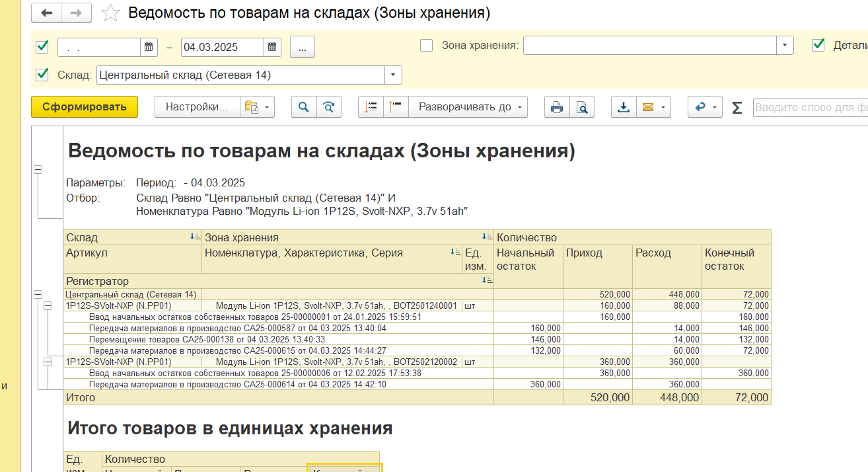
Task: Collapse the Центральный склад group
Action: [x=38, y=294]
